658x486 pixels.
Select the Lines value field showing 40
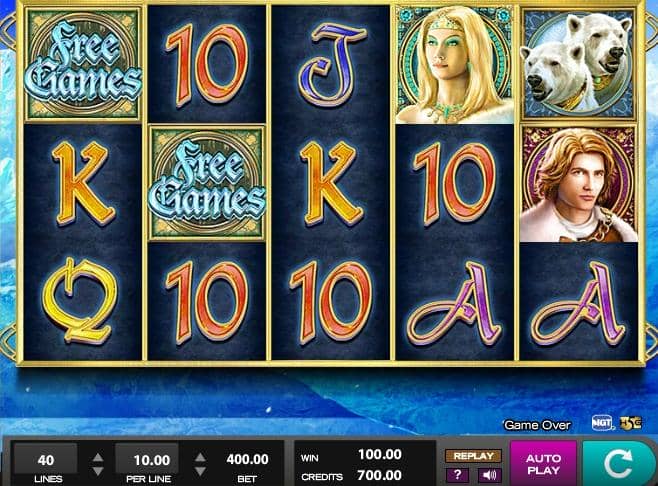(45, 460)
